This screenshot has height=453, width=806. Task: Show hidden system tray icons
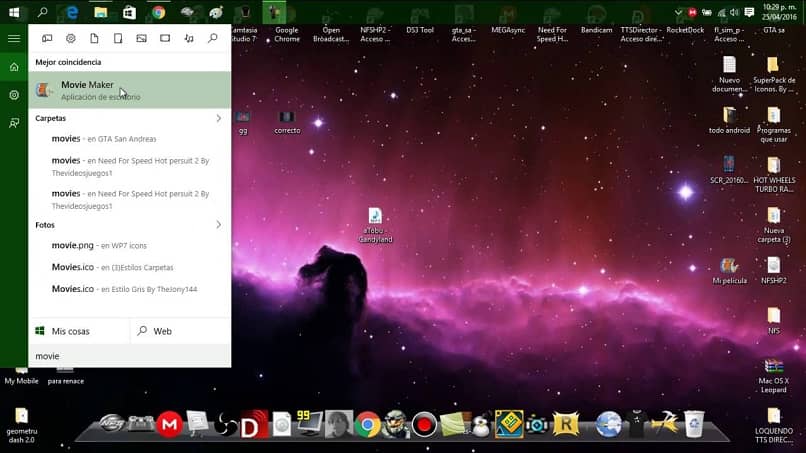[x=679, y=12]
